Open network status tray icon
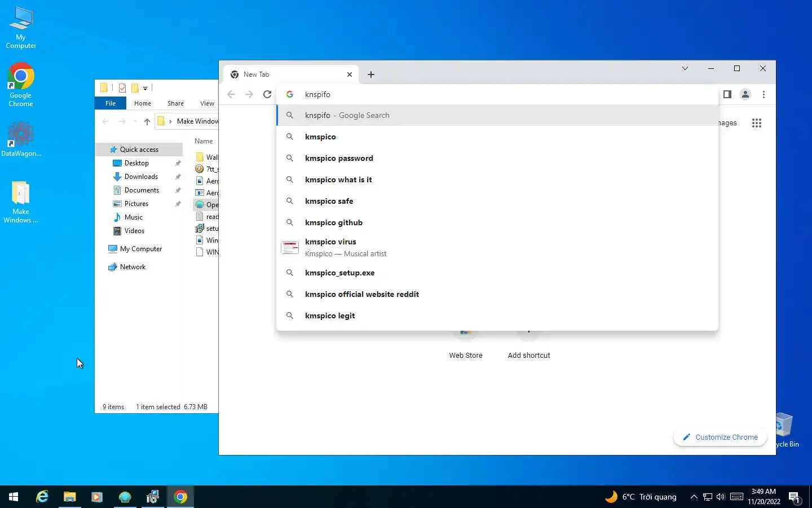Viewport: 812px width, 508px height. [708, 497]
